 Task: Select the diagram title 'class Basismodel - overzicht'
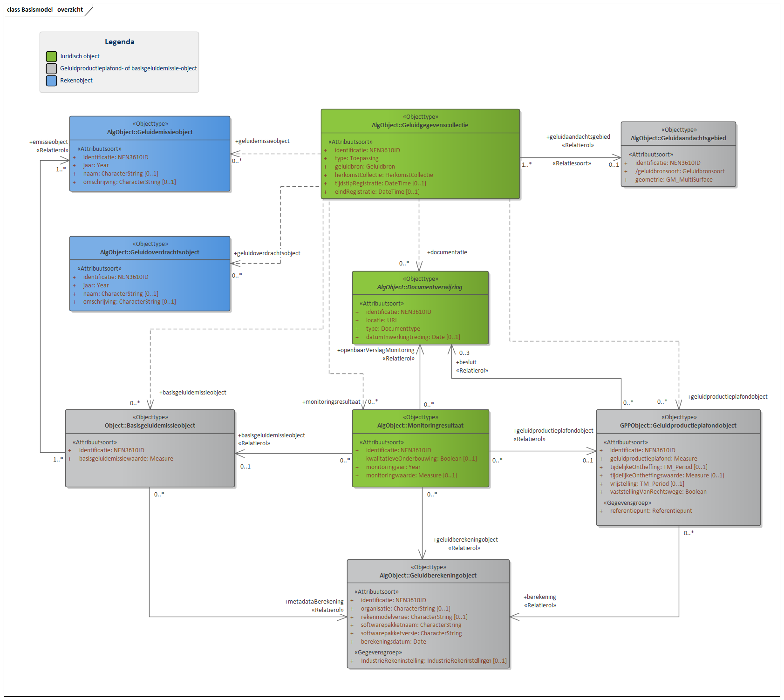(45, 10)
